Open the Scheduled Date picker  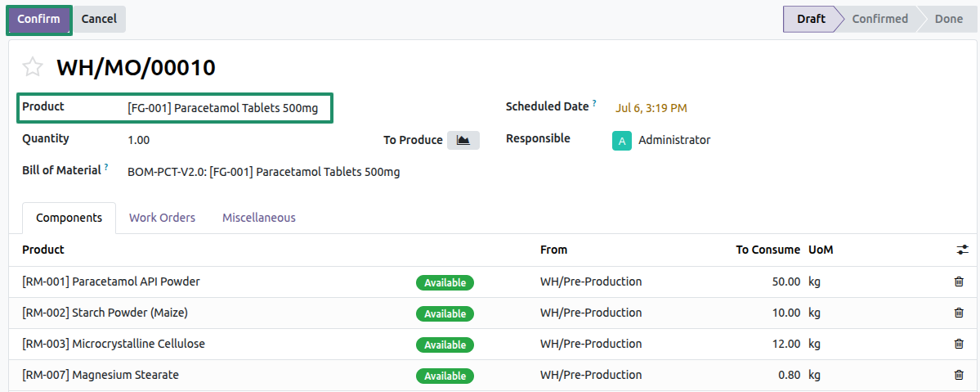point(651,108)
